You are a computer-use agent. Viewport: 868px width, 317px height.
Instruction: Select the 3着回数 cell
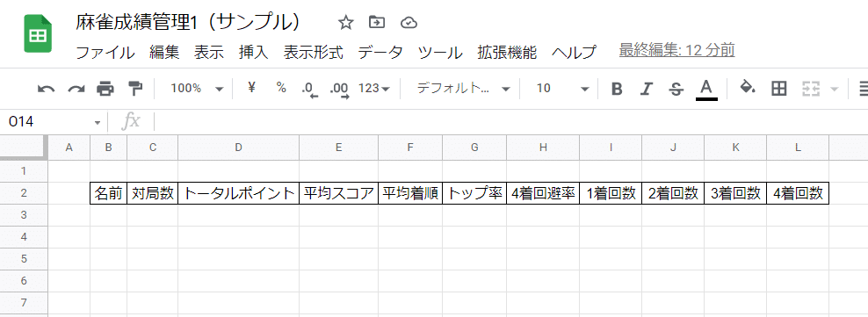735,193
